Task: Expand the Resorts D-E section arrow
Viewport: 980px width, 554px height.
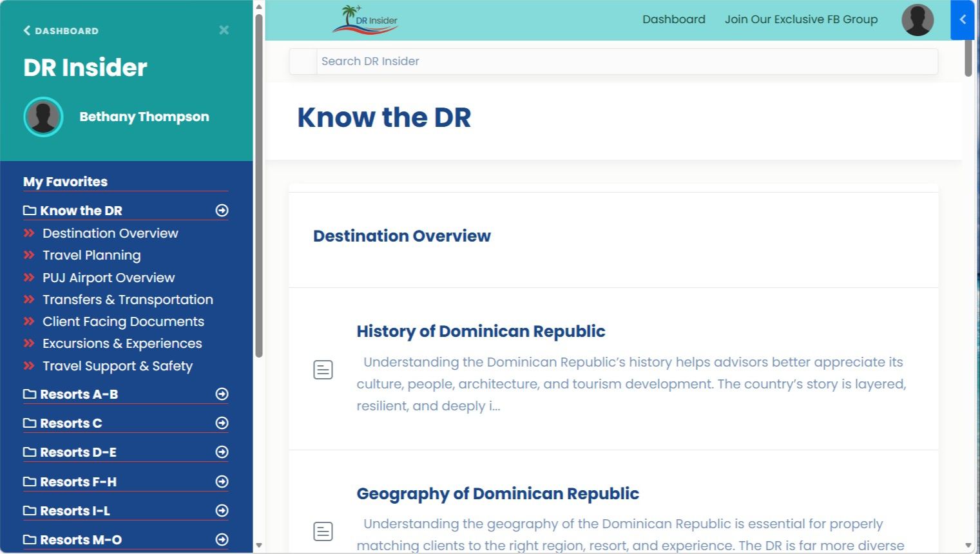Action: coord(222,452)
